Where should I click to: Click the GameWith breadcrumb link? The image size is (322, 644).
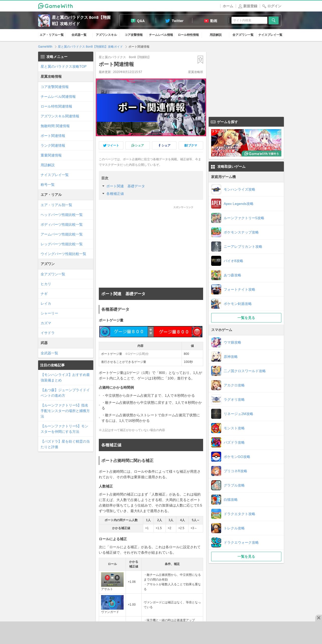[x=45, y=47]
